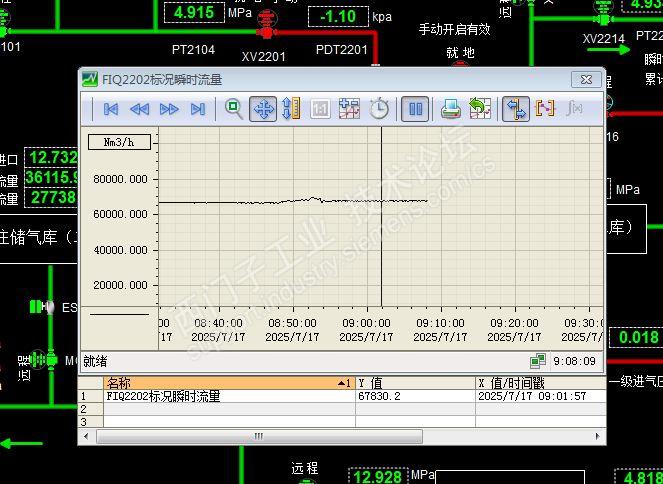Click the export data icon
663x484 pixels.
point(480,109)
